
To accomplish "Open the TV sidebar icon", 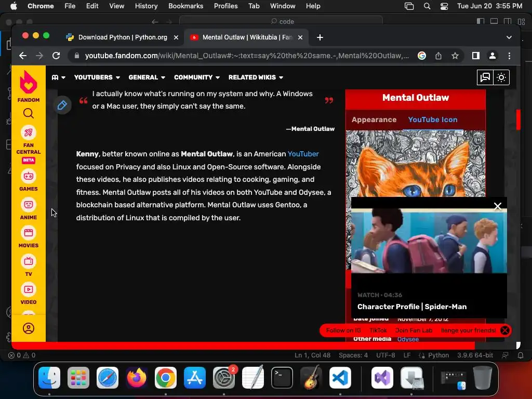I will [x=29, y=261].
